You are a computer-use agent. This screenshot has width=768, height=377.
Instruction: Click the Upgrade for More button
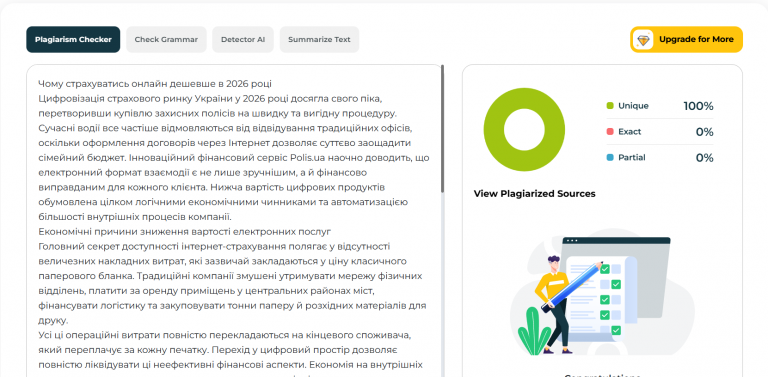pyautogui.click(x=686, y=40)
